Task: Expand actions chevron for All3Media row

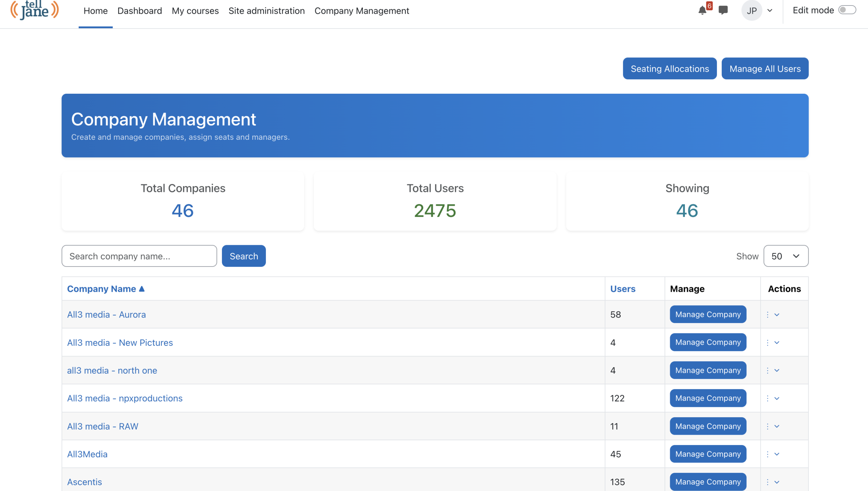Action: (777, 454)
